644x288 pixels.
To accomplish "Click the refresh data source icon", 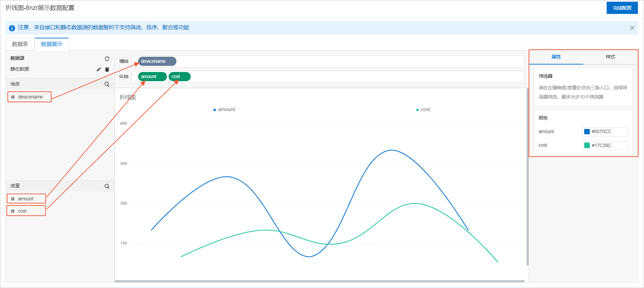I will (x=107, y=58).
